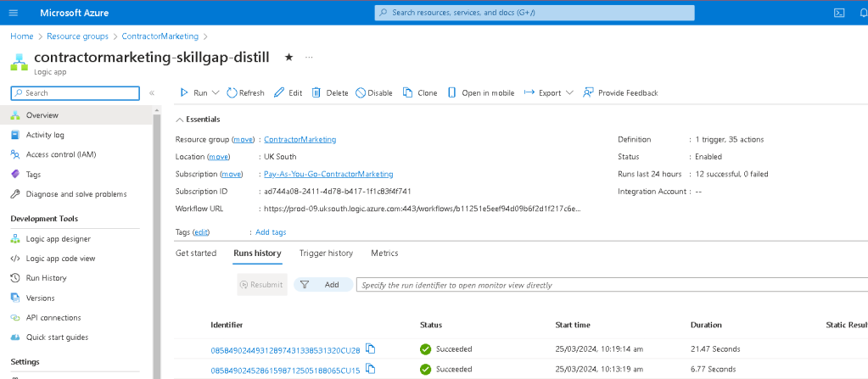Click the Resubmit button
The height and width of the screenshot is (379, 868).
262,285
